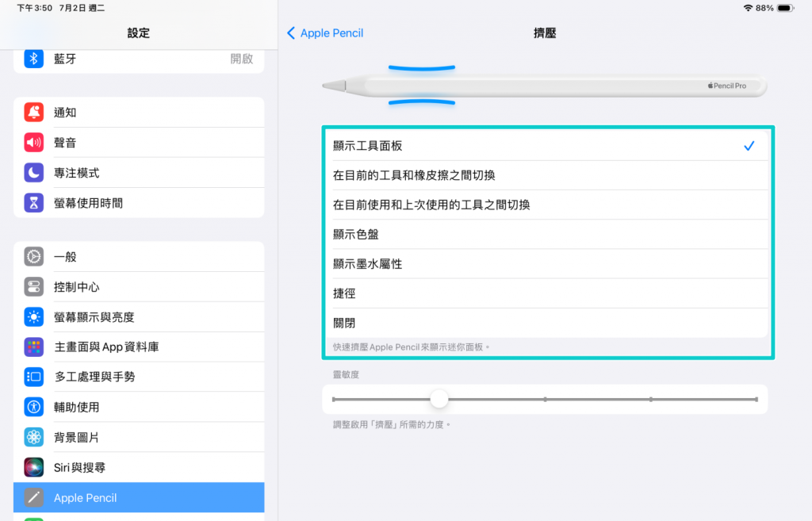Tap the Focus mode moon icon
The height and width of the screenshot is (521, 812).
click(x=33, y=172)
